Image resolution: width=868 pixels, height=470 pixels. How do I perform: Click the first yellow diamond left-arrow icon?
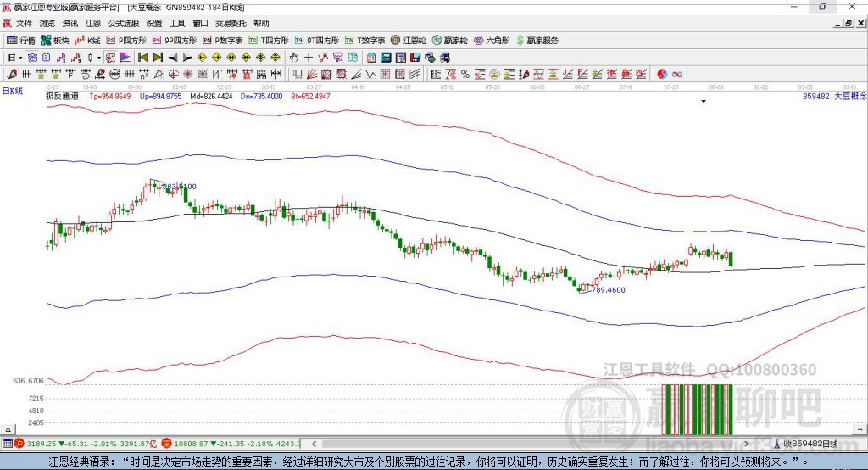click(202, 58)
